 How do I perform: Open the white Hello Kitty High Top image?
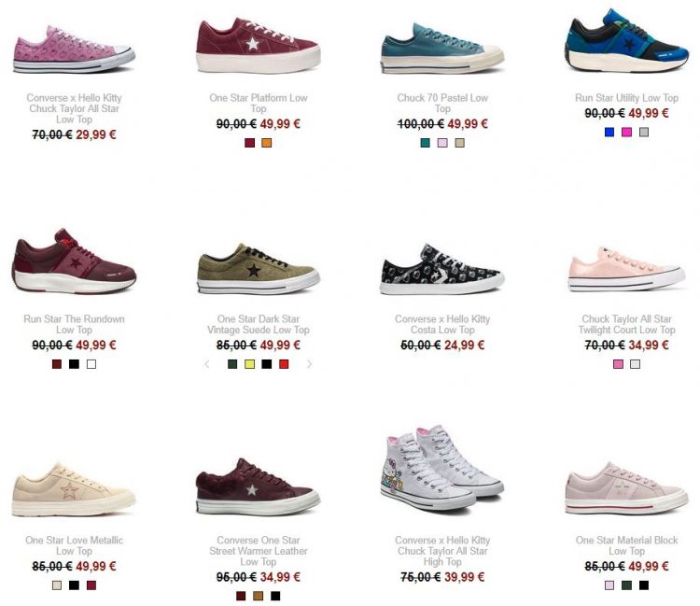coord(442,467)
